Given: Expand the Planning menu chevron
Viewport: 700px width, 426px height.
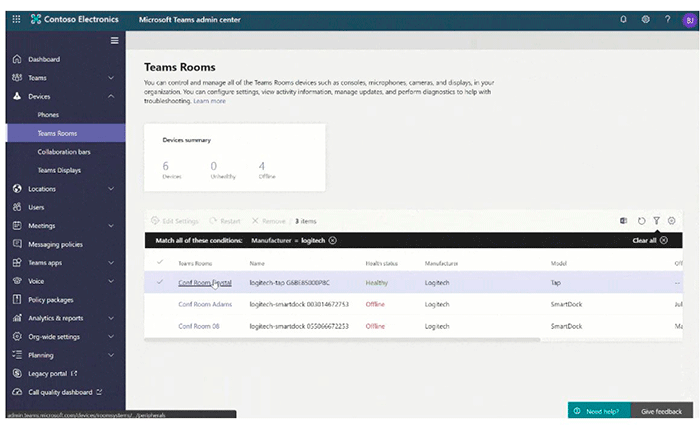Looking at the screenshot, I should 111,355.
